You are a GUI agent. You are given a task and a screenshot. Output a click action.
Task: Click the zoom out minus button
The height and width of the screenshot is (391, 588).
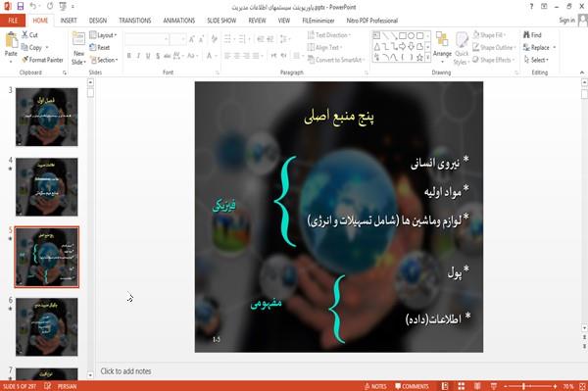(x=505, y=386)
